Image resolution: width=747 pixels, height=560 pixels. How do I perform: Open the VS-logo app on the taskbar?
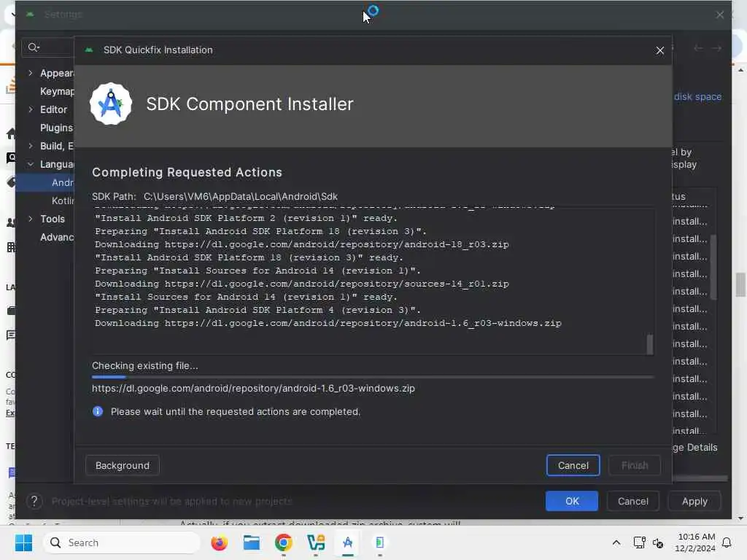(x=316, y=542)
